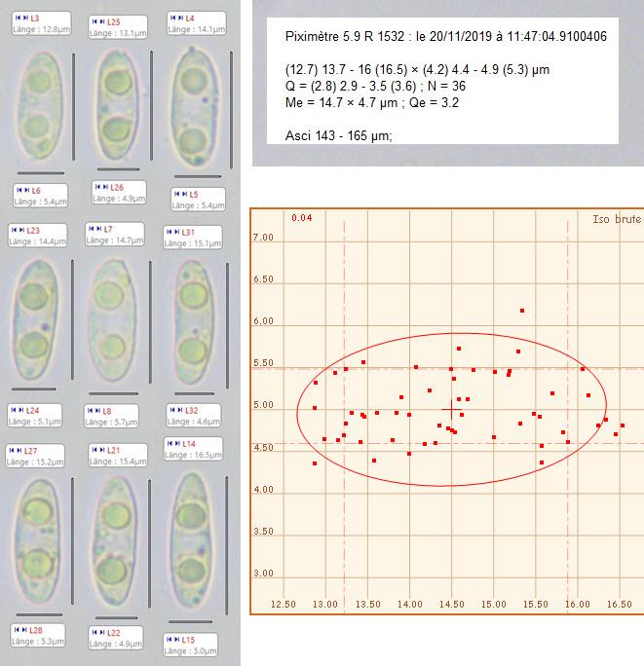Click the 'Asci 143 - 165 µm' line
This screenshot has height=666, width=644.
[338, 136]
